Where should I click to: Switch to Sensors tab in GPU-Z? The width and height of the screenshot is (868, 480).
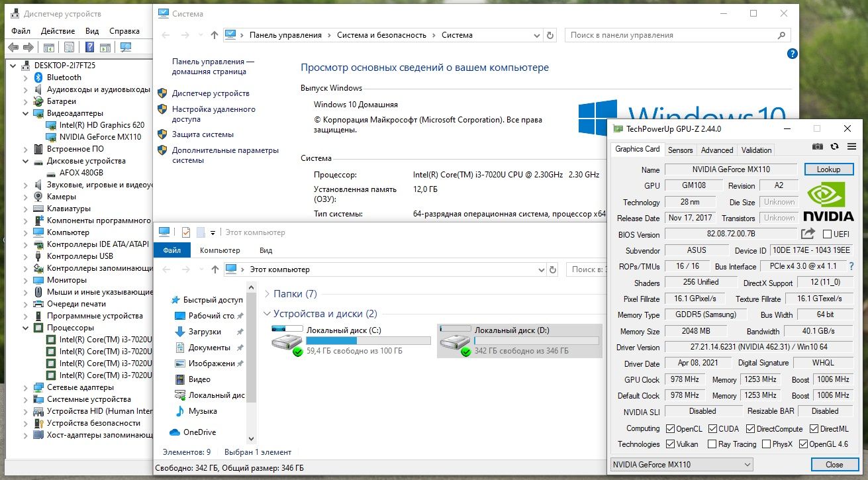pos(680,150)
